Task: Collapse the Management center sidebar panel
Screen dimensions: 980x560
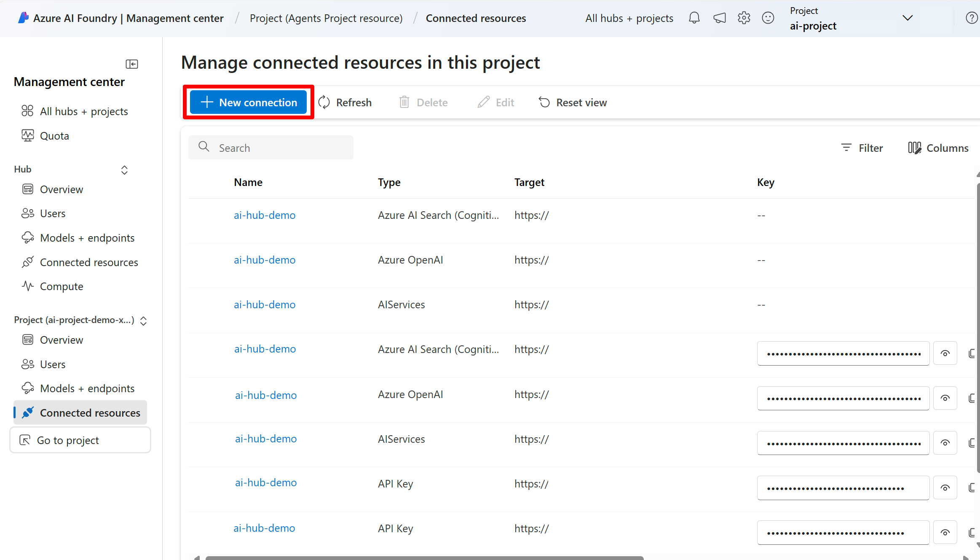Action: (132, 64)
